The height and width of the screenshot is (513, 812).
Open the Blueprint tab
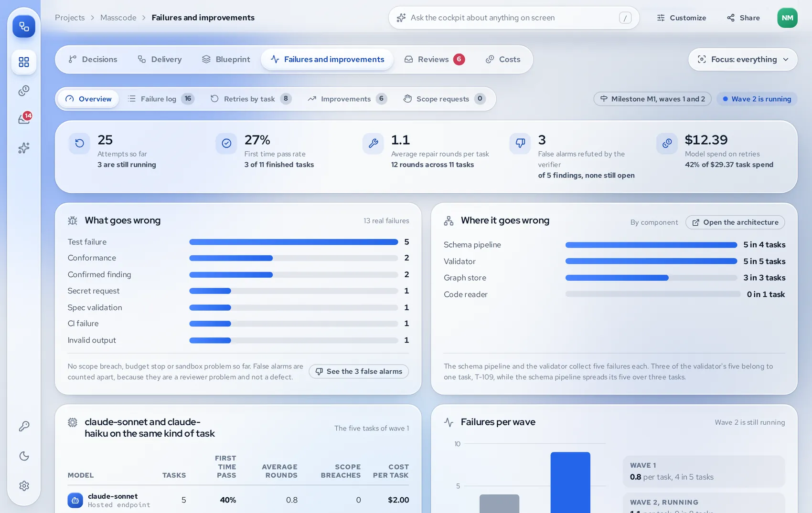(226, 60)
